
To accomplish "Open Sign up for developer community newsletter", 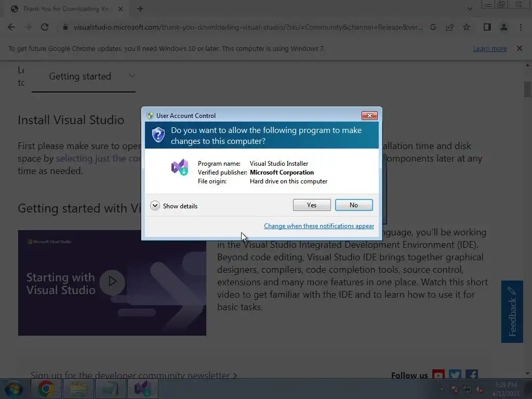I will pyautogui.click(x=134, y=375).
